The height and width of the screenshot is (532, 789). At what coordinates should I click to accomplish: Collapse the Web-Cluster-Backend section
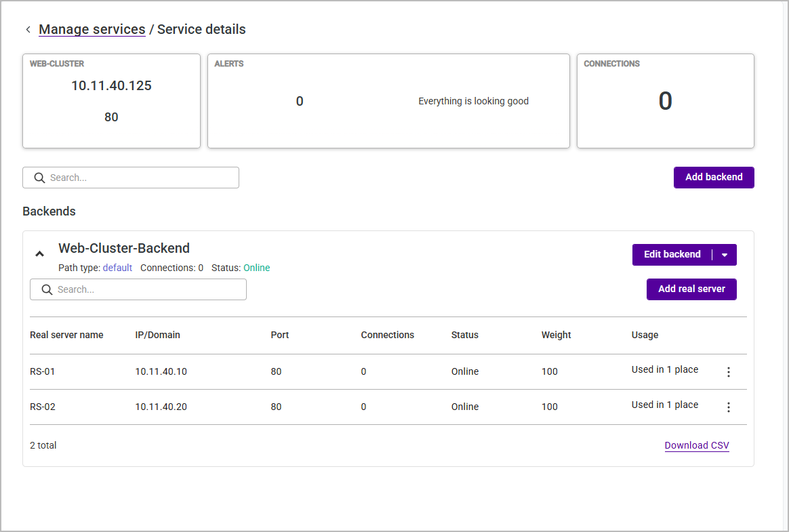click(39, 254)
